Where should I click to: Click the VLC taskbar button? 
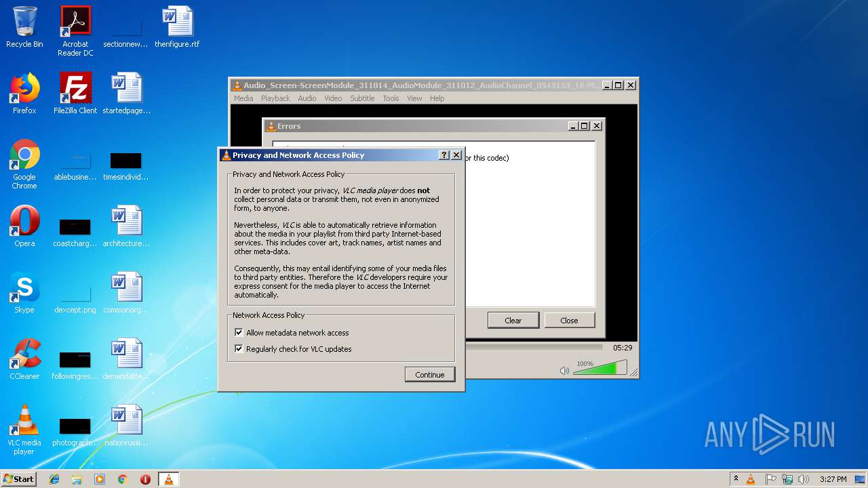[x=169, y=479]
